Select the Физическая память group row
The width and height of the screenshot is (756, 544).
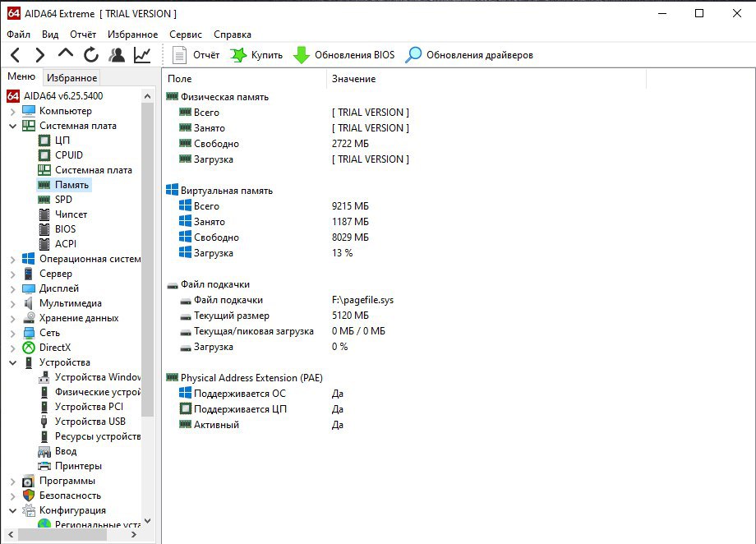click(x=217, y=97)
